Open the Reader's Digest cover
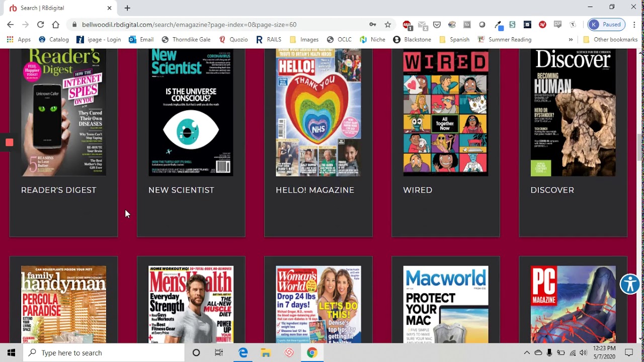This screenshot has width=644, height=362. tap(63, 112)
